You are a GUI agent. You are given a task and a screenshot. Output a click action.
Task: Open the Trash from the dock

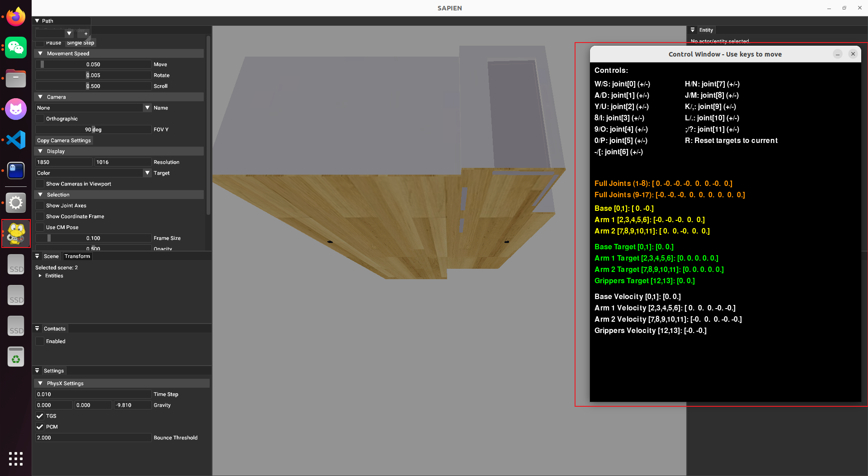click(x=16, y=357)
